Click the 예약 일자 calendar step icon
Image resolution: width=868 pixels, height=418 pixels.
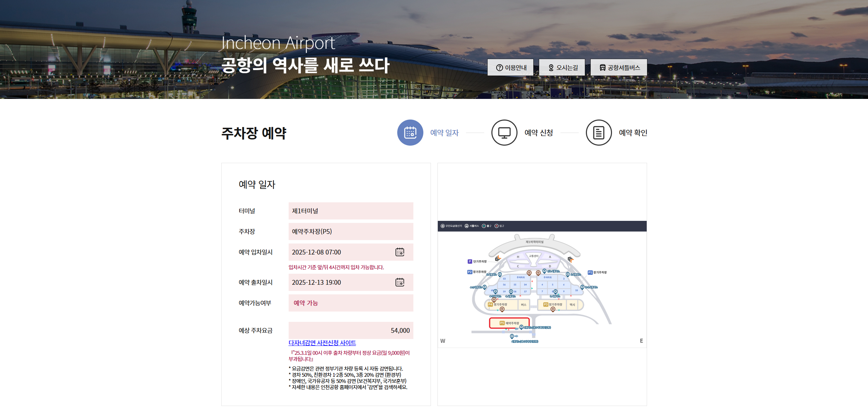[410, 133]
